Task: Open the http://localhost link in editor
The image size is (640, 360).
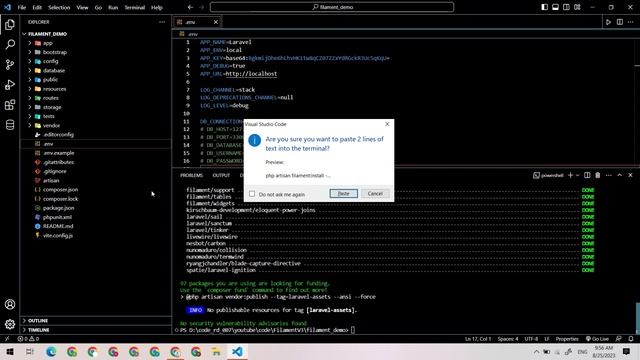Action: point(251,74)
